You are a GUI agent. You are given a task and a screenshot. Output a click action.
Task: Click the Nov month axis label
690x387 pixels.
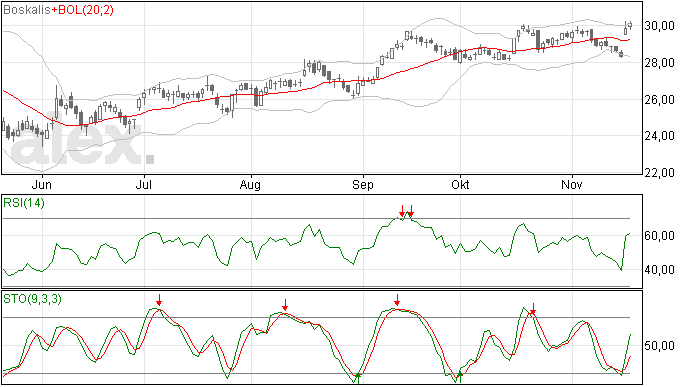tap(572, 184)
